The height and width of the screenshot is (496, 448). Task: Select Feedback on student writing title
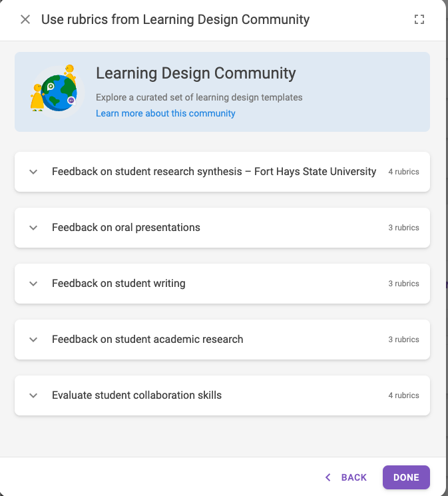[x=118, y=284]
